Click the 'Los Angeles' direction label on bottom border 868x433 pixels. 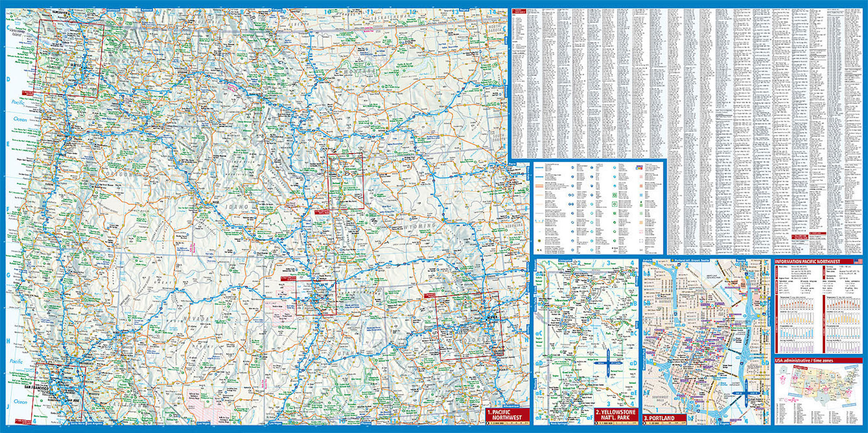95,423
